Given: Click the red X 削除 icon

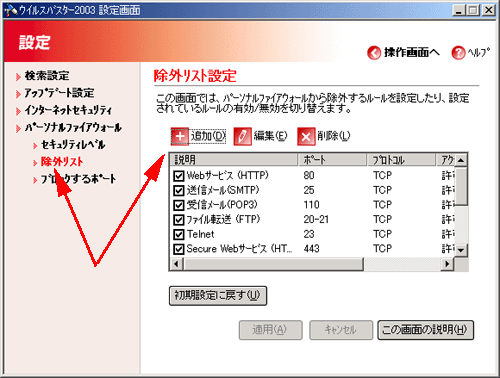Looking at the screenshot, I should coord(306,136).
